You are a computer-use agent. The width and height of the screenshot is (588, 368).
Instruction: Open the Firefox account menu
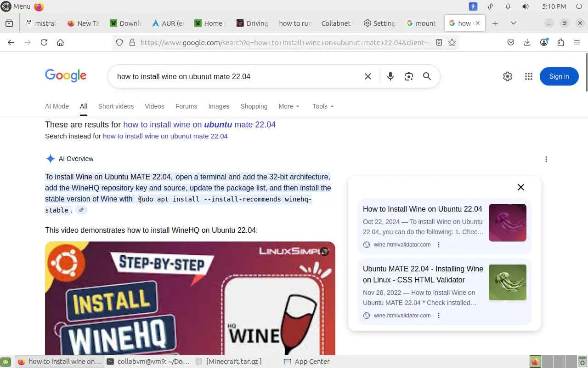(x=544, y=42)
